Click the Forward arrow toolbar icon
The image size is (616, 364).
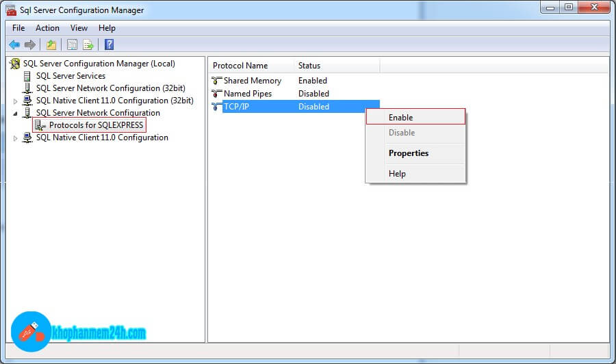pos(30,45)
